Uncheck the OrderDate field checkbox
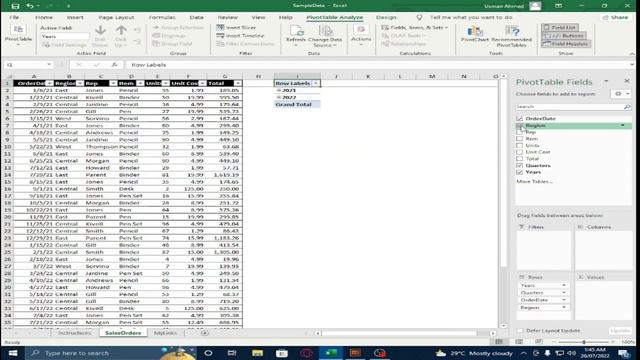Image resolution: width=640 pixels, height=360 pixels. tap(520, 118)
